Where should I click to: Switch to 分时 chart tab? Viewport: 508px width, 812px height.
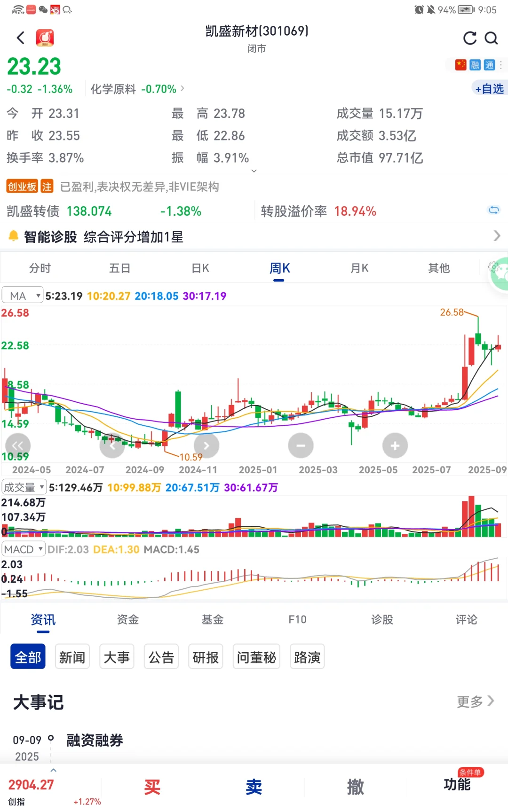pyautogui.click(x=40, y=268)
